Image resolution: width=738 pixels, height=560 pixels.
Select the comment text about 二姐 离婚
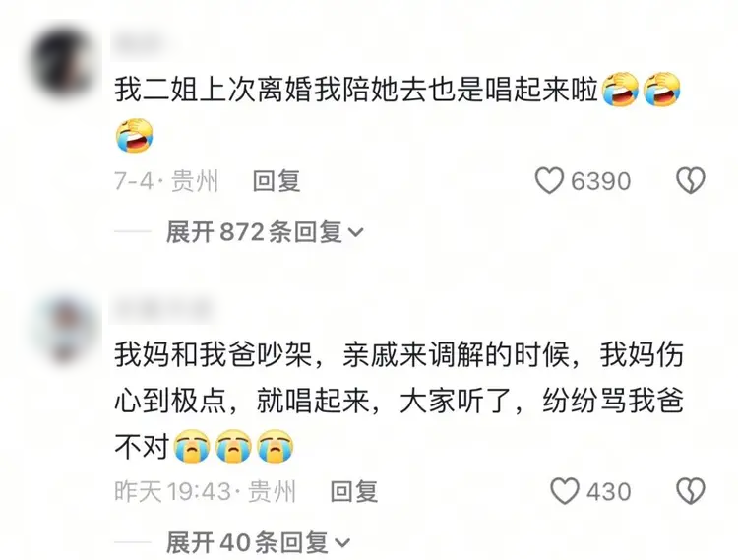pyautogui.click(x=398, y=112)
